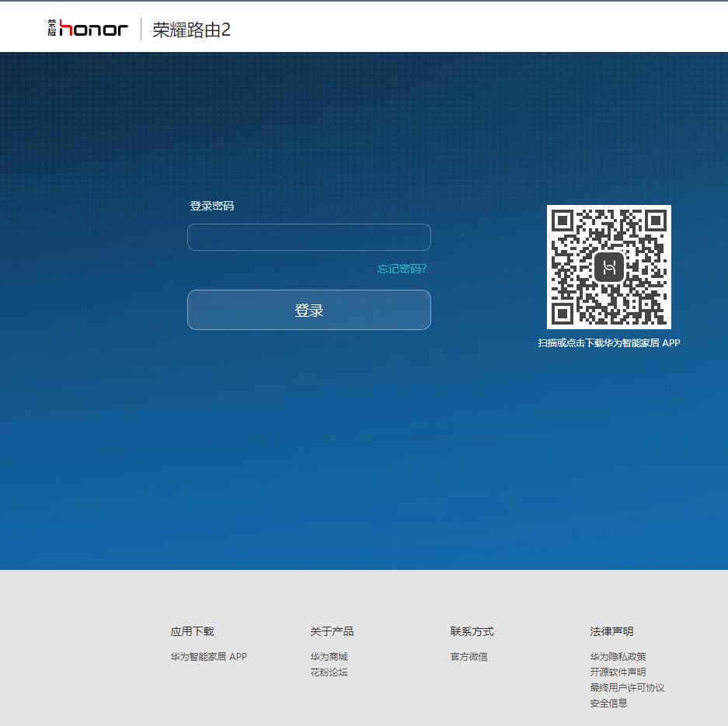Click the honor logo in the header

click(x=92, y=27)
